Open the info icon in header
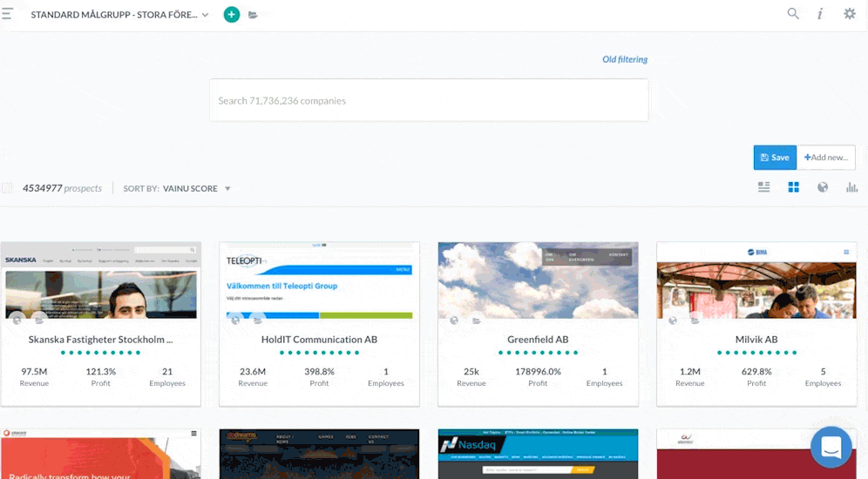Screen dimensions: 868x479 [820, 14]
